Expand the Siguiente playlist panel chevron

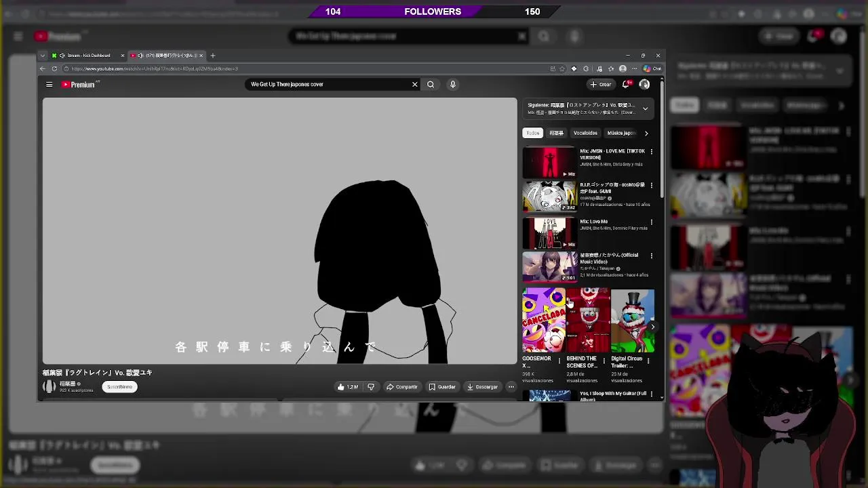tap(645, 108)
